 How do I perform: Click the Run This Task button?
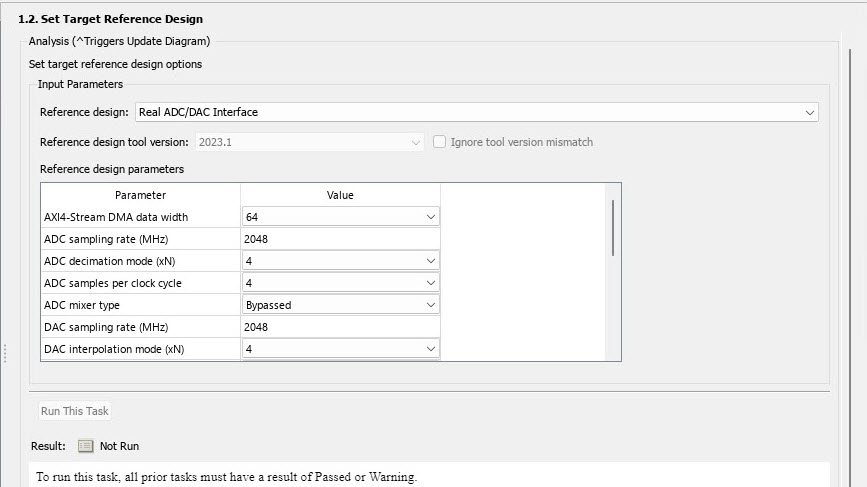[x=74, y=411]
